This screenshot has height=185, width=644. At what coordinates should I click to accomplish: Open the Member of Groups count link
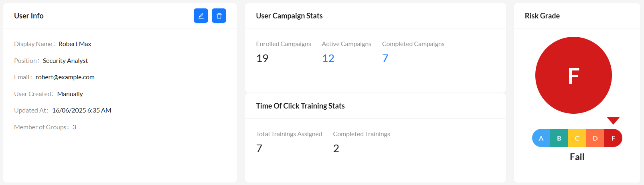[x=74, y=127]
